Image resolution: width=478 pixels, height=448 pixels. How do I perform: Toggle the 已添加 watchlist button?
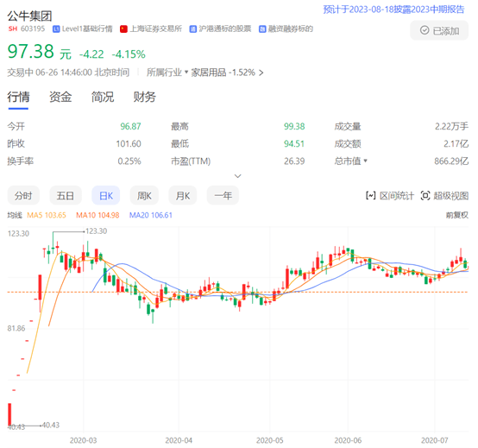[x=439, y=30]
